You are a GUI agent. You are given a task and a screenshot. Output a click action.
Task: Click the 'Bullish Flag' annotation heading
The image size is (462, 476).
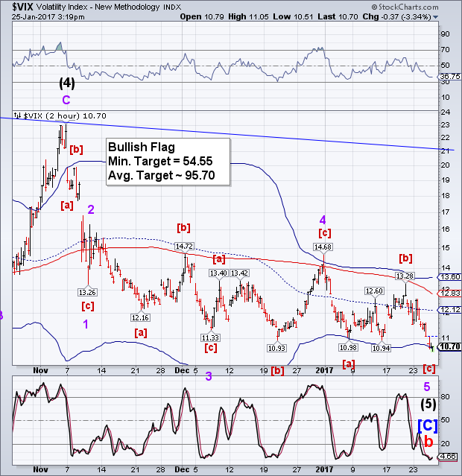142,147
